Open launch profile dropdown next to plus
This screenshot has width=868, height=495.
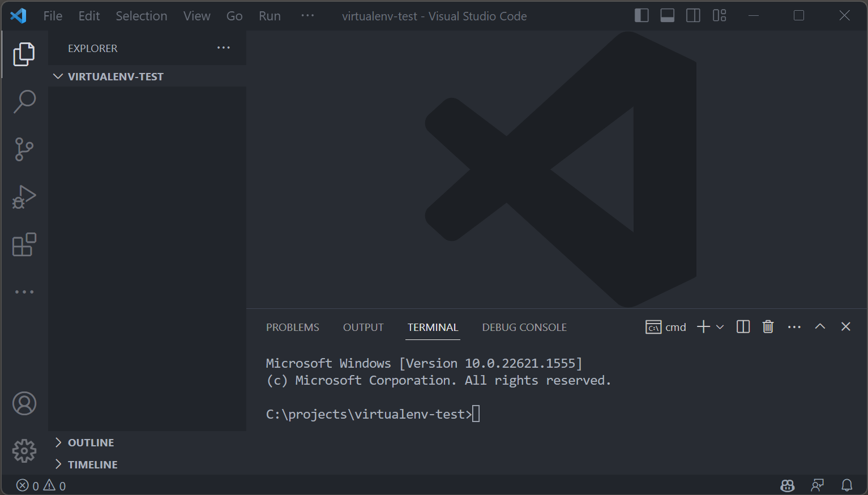tap(720, 327)
